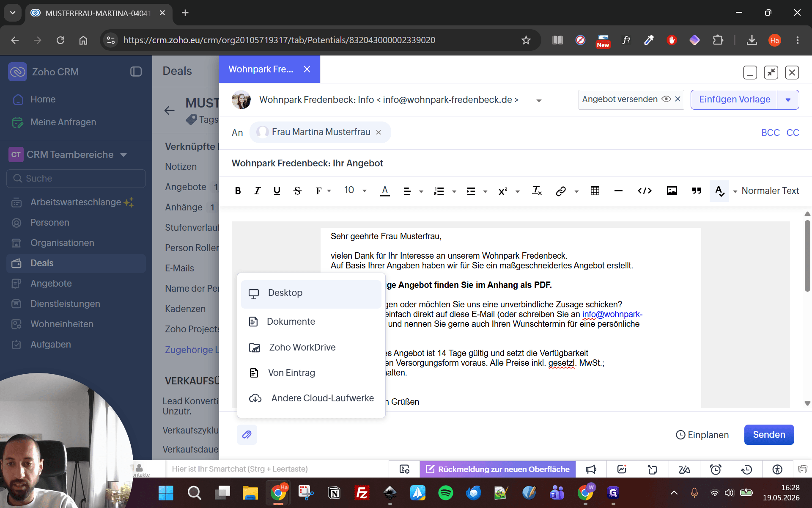Preview the Angebot versenden template
Viewport: 812px width, 508px height.
[x=666, y=99]
